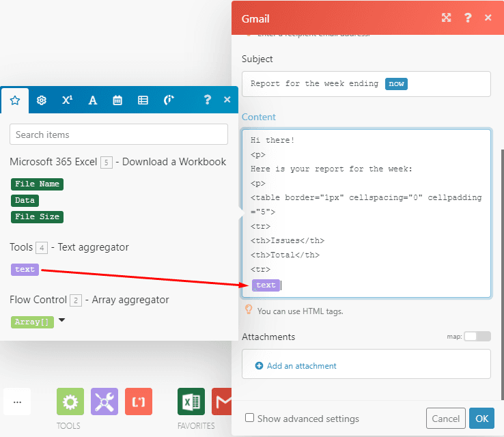Viewport: 504px width, 437px height.
Task: Click the help icon in mapping panel
Action: pyautogui.click(x=208, y=100)
